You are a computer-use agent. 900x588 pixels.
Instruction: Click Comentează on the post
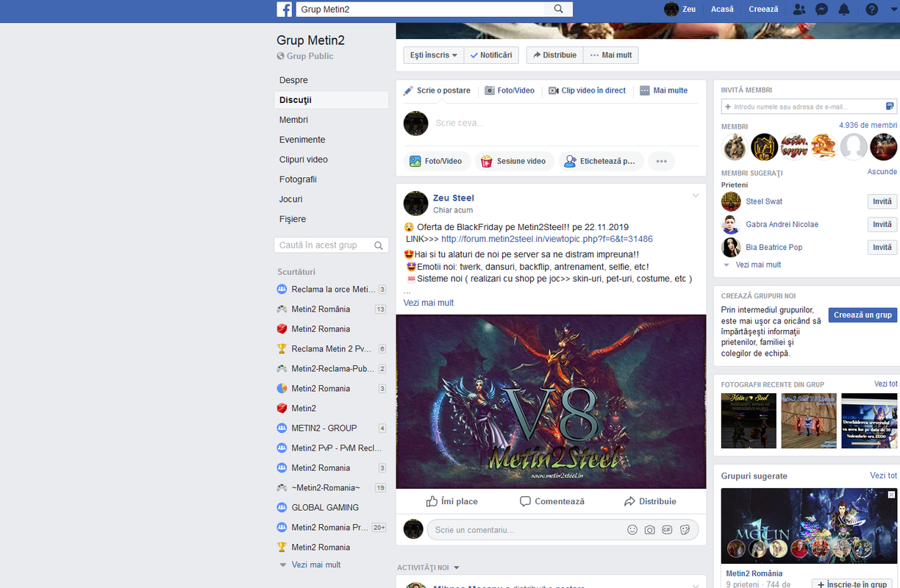[x=551, y=501]
